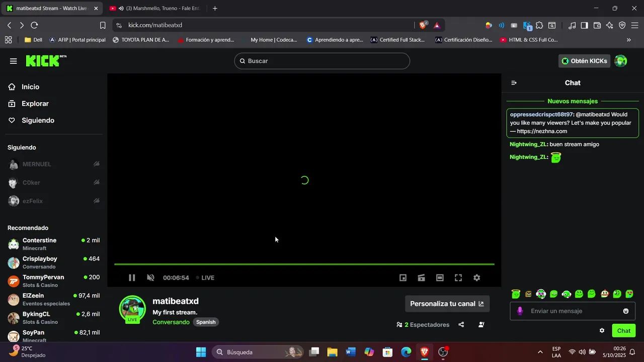Viewport: 644px width, 362px height.
Task: Open the browser extensions puzzle icon
Action: tap(539, 25)
